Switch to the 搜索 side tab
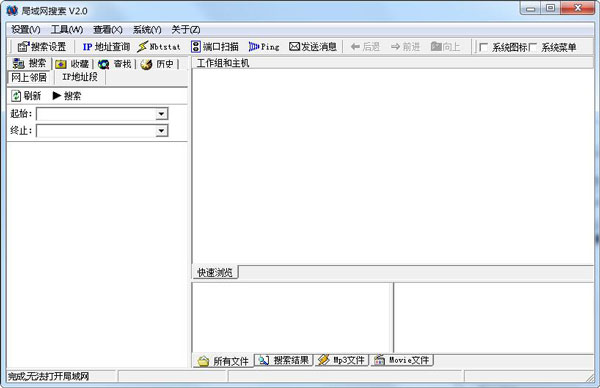 pyautogui.click(x=29, y=63)
